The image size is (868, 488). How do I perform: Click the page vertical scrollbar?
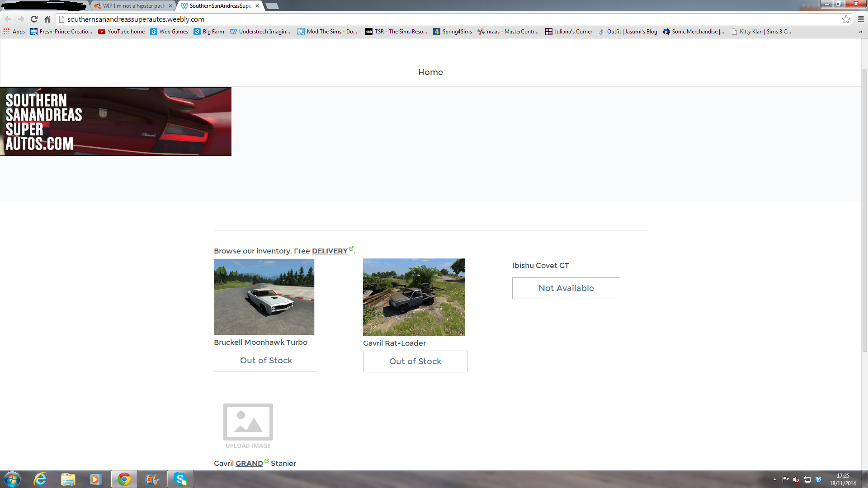[x=864, y=210]
